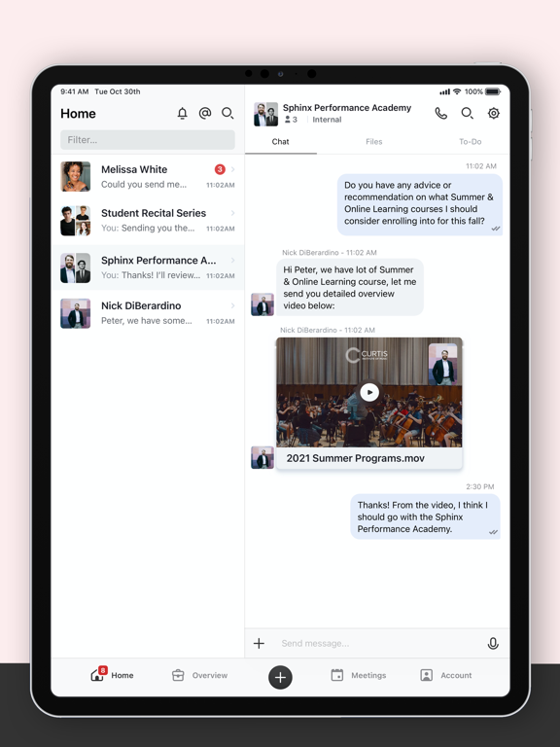Image resolution: width=560 pixels, height=747 pixels.
Task: Open Meetings calendar icon
Action: 337,675
